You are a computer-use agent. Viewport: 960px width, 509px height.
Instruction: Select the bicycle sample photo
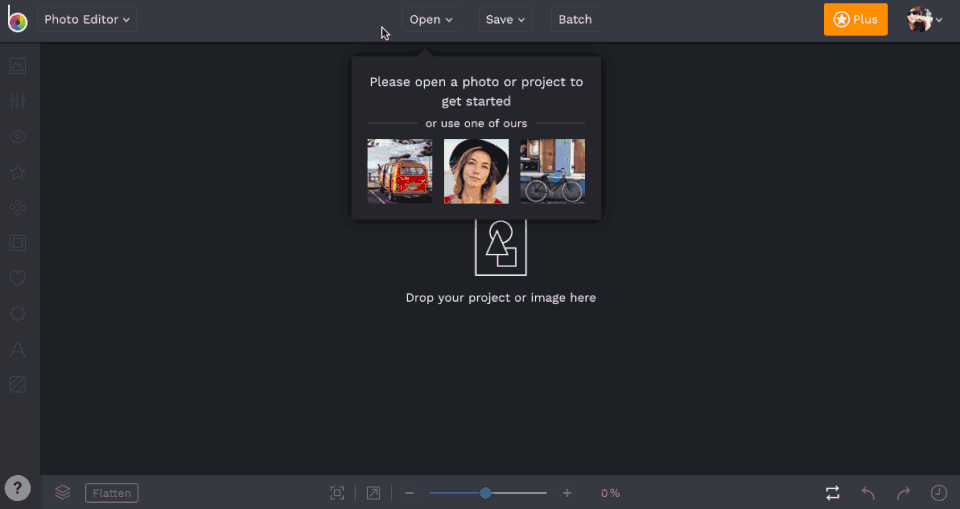click(552, 171)
